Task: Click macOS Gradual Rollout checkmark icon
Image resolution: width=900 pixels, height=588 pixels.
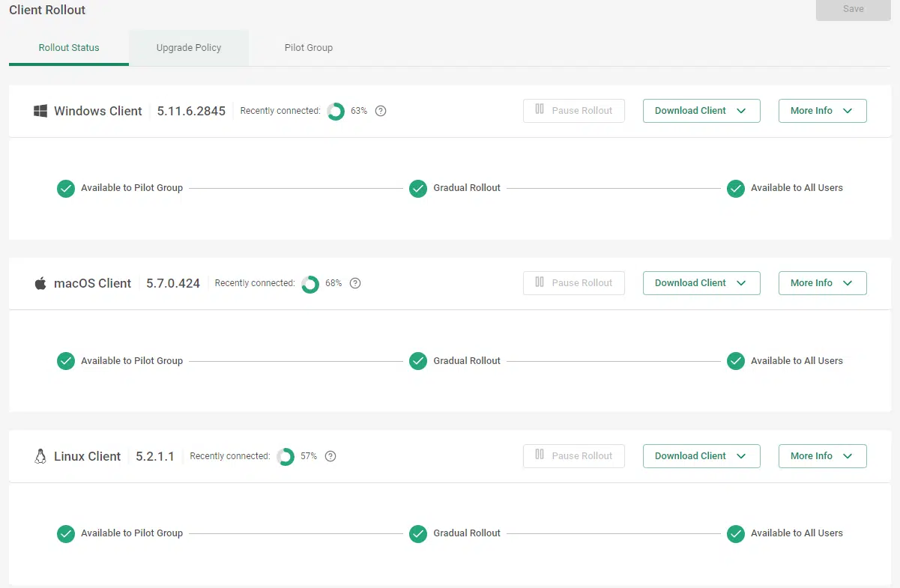Action: point(418,361)
